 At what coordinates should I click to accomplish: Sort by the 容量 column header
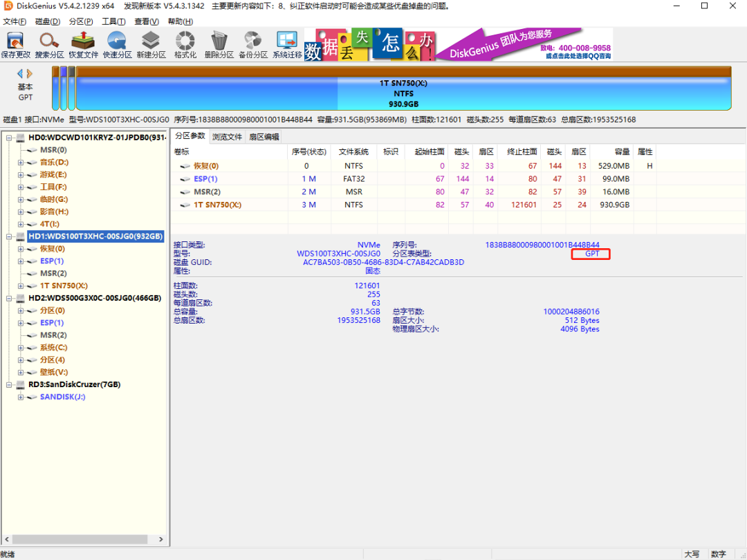point(611,152)
